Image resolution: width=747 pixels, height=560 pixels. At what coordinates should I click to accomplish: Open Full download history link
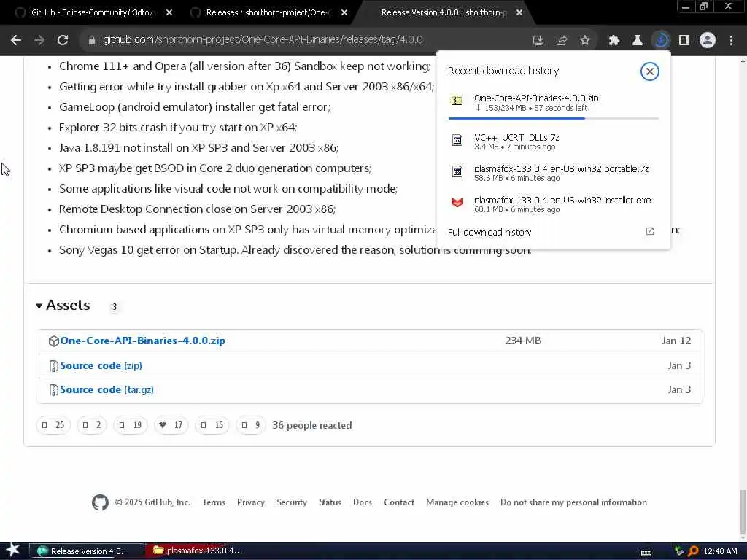tap(489, 232)
